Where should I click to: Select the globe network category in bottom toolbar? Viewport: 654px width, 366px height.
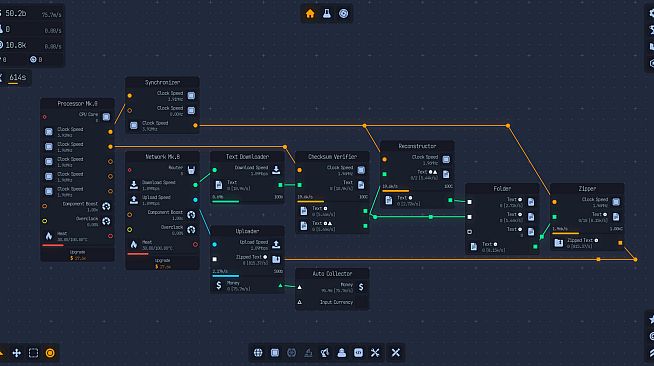click(258, 353)
